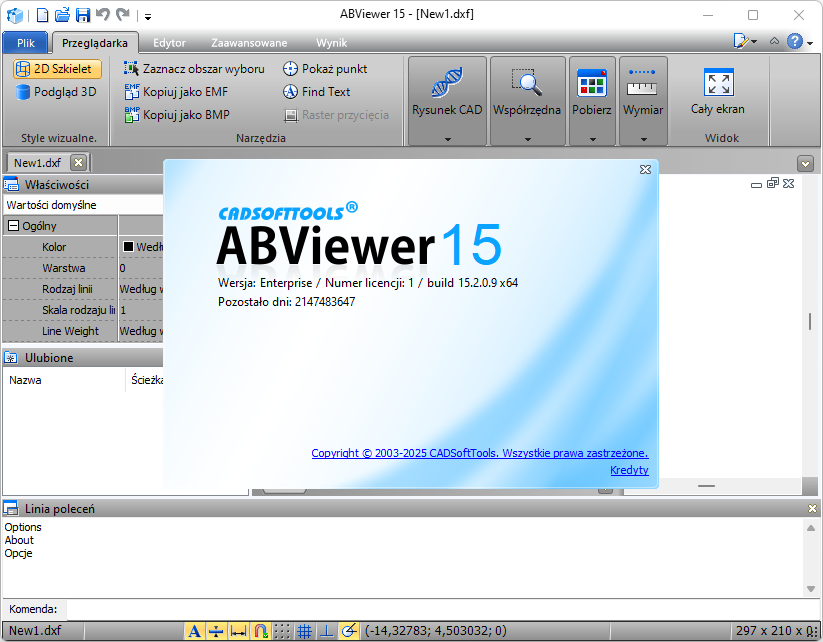Viewport: 823px width, 642px height.
Task: Click Kopiuj jako EMF
Action: click(176, 92)
